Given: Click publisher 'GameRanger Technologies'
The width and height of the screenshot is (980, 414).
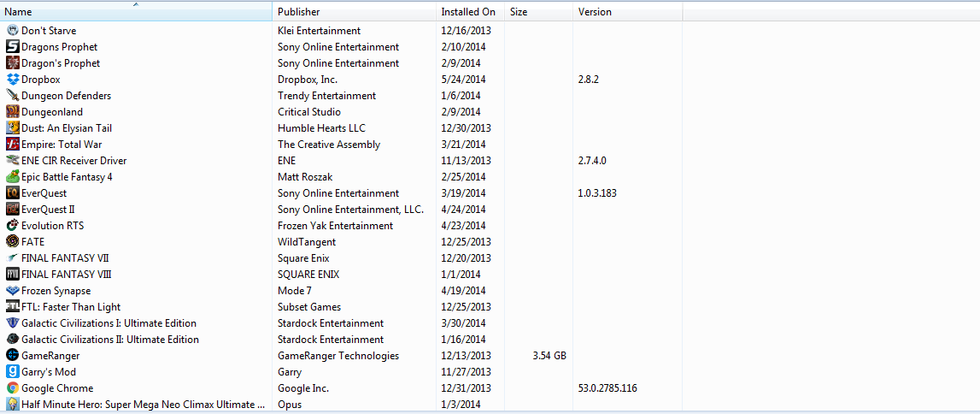Looking at the screenshot, I should pyautogui.click(x=338, y=356).
